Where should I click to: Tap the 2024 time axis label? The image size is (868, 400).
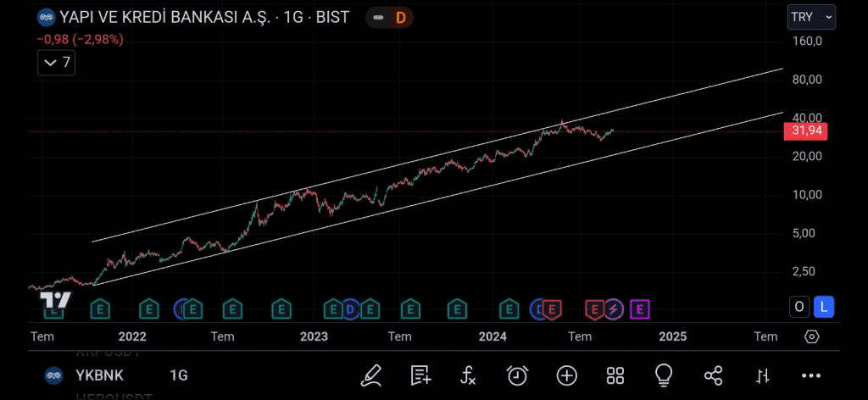click(x=492, y=336)
